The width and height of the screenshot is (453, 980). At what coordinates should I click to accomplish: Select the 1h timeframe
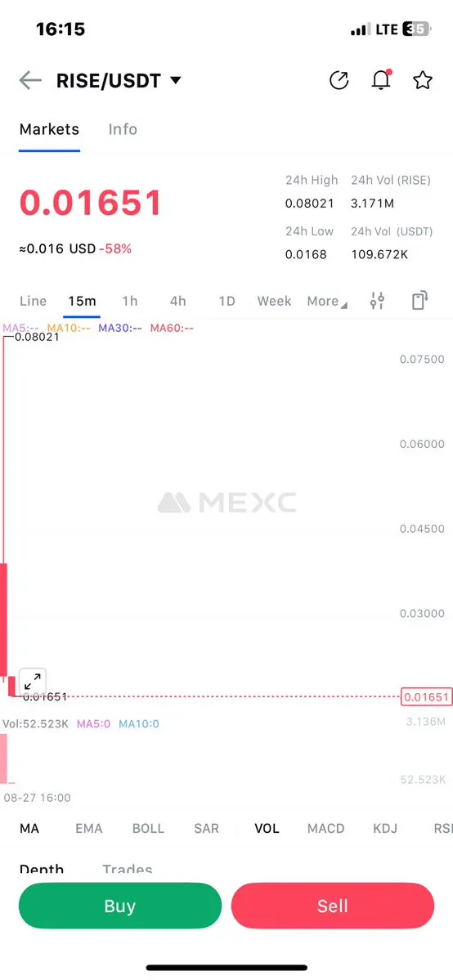click(x=129, y=302)
